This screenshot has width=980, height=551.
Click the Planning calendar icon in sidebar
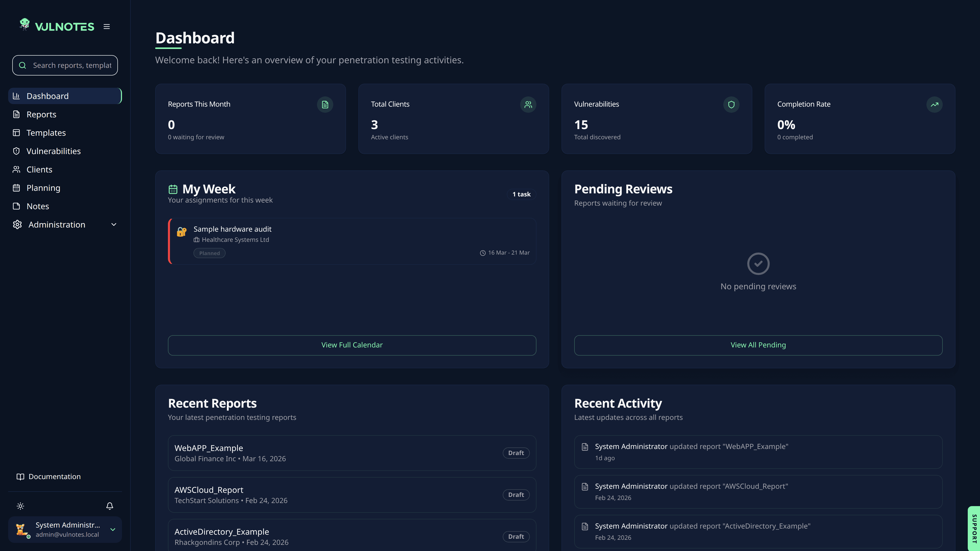tap(16, 188)
